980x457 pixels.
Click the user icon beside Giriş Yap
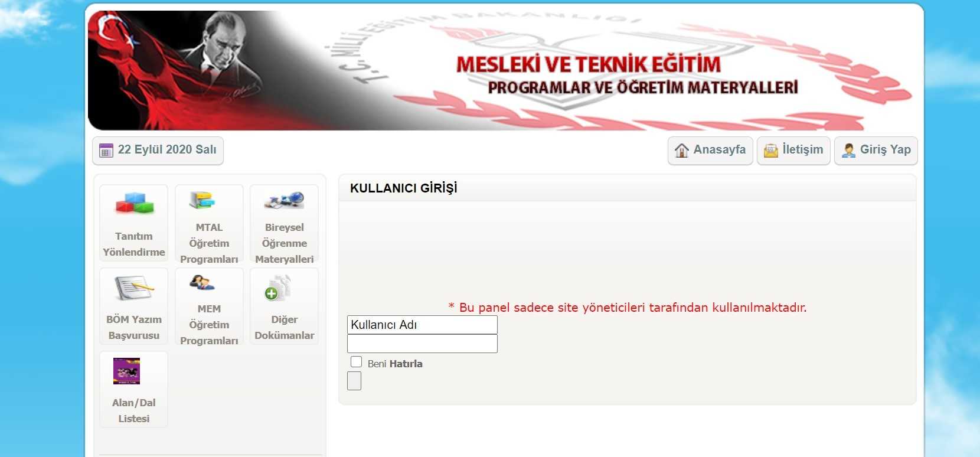pos(849,150)
